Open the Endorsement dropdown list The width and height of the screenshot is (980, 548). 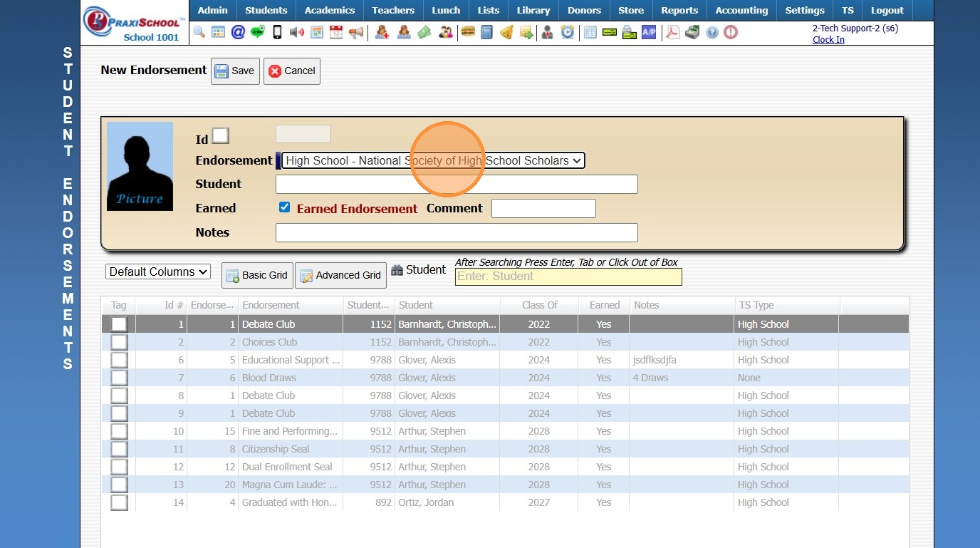[x=433, y=160]
